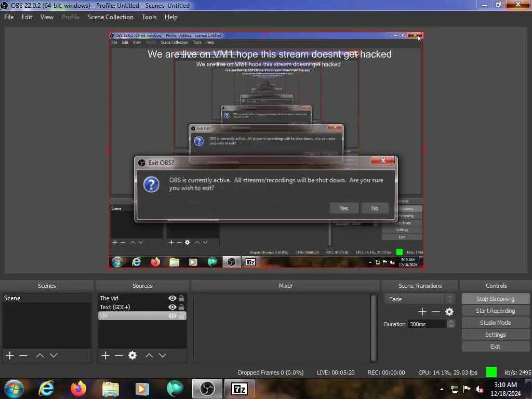Click the green stream status indicator square
Screen dimensions: 532x399
pos(491,372)
